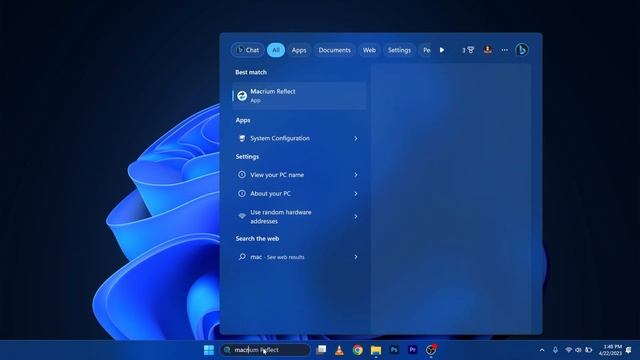
Task: Open the user account avatar
Action: tap(487, 50)
